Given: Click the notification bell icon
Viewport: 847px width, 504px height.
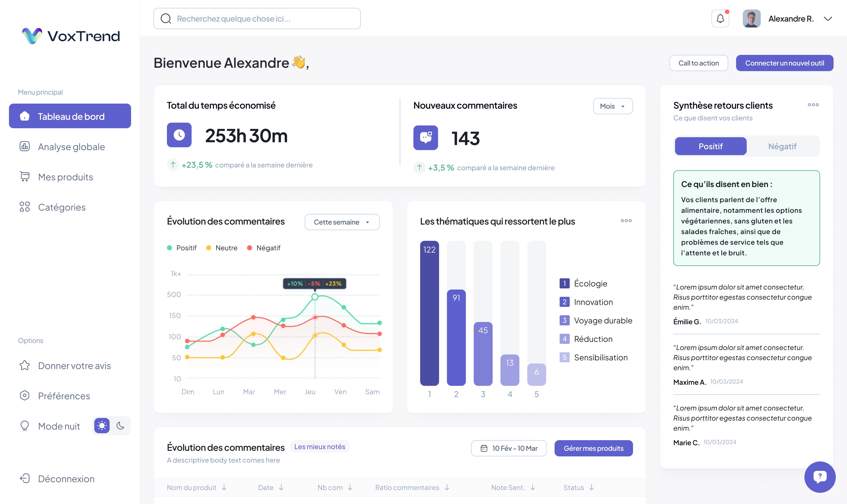Looking at the screenshot, I should point(720,19).
